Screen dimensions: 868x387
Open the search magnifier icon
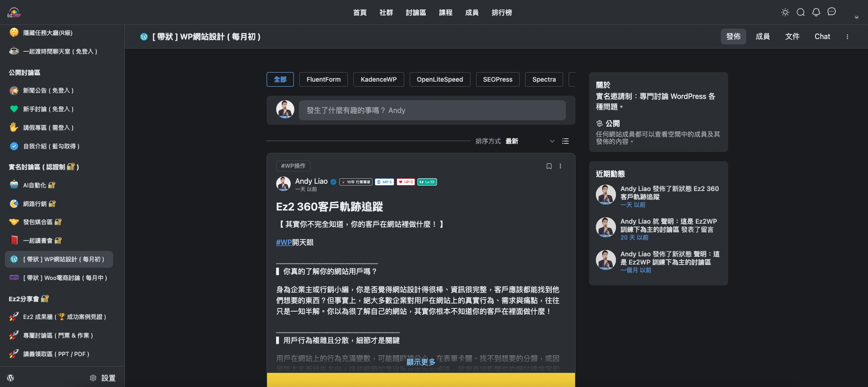(800, 12)
